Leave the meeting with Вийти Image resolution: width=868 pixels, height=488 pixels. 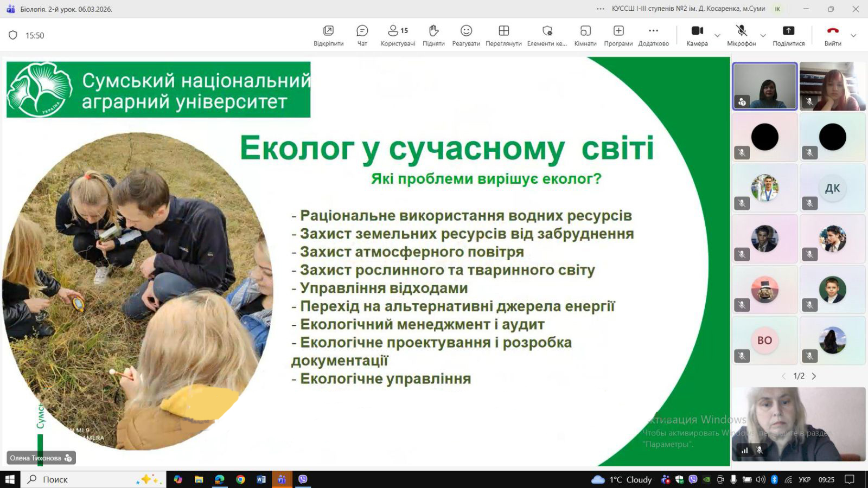(x=833, y=35)
